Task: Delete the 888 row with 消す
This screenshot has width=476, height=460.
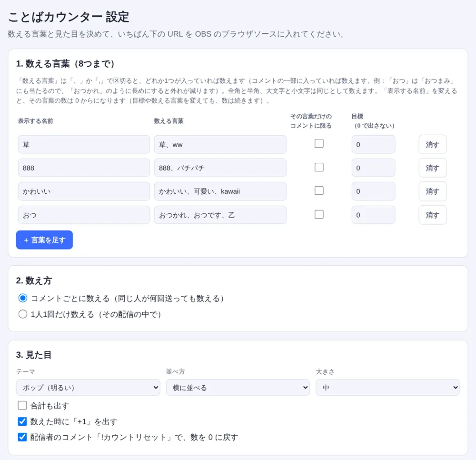Action: [433, 168]
